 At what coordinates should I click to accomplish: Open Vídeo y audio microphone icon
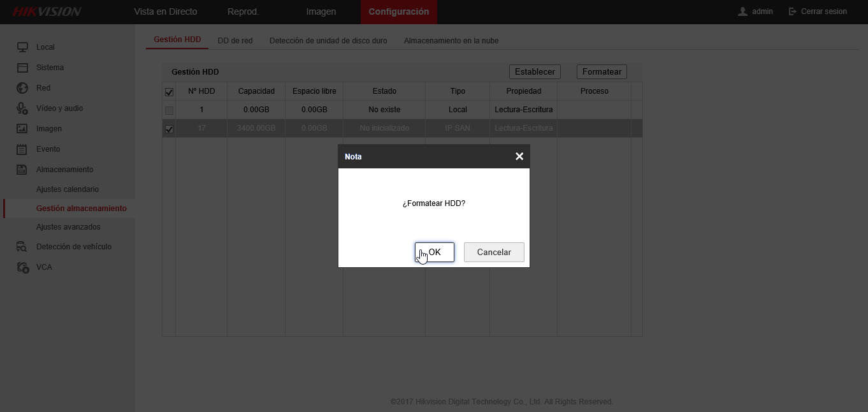(x=22, y=108)
